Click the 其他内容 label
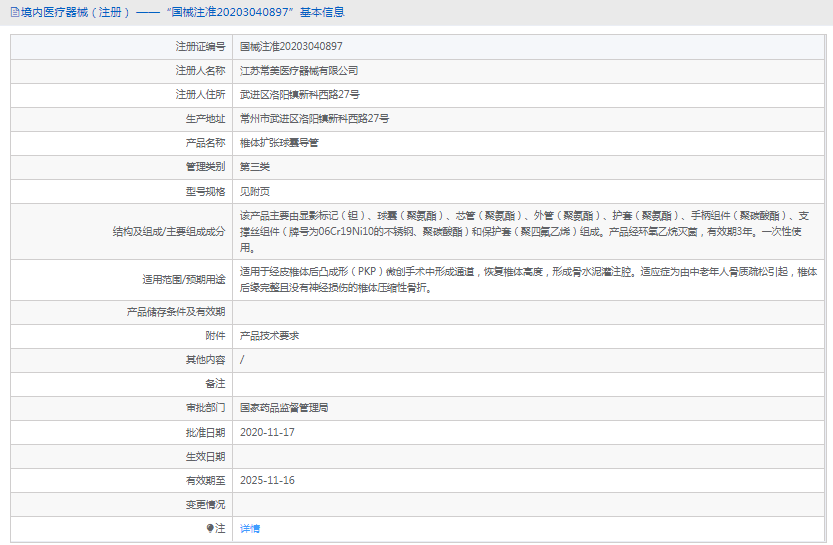The image size is (833, 545). coord(206,360)
